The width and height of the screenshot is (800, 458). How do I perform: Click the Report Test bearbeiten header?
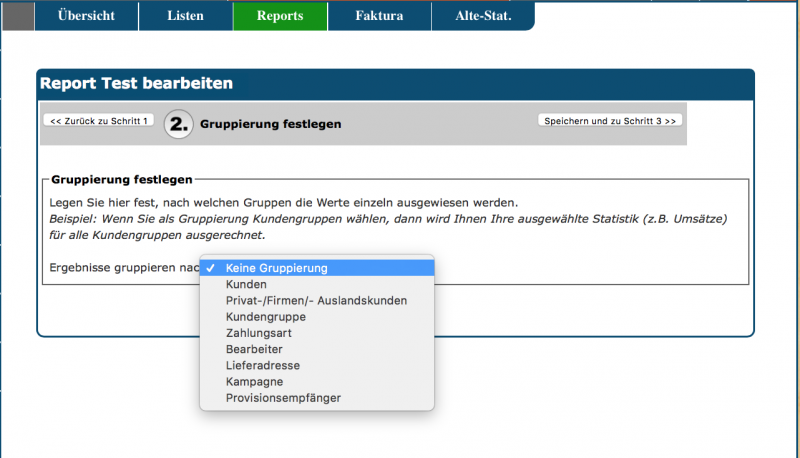(x=136, y=84)
